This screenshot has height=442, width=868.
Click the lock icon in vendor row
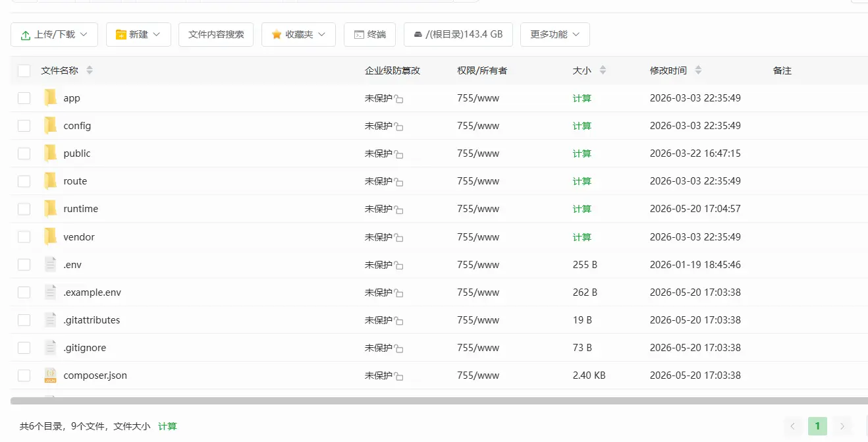tap(399, 238)
